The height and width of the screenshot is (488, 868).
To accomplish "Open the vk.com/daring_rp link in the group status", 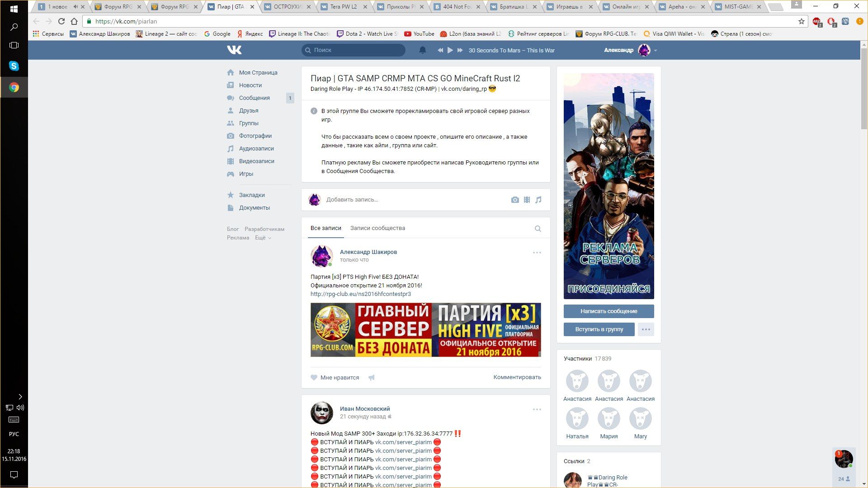I will click(464, 89).
